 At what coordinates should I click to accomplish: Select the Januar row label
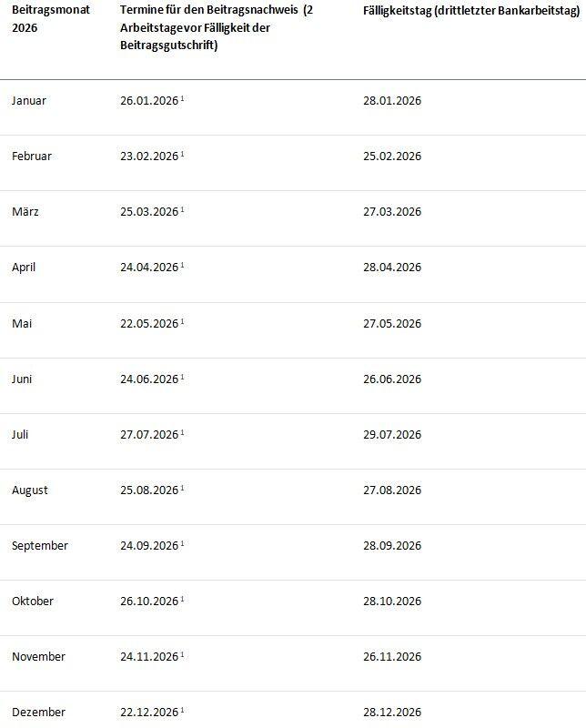coord(29,100)
